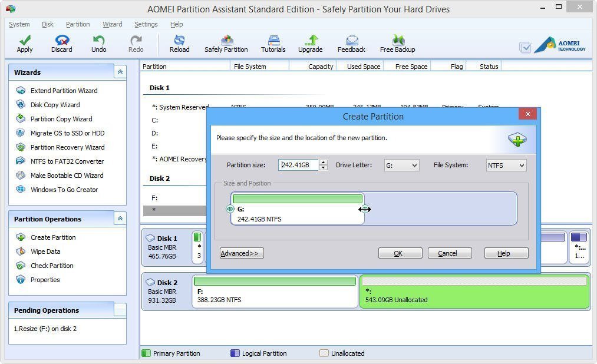Start Migrate OS to SSD or HDD
Image resolution: width=597 pixels, height=364 pixels.
click(x=67, y=133)
